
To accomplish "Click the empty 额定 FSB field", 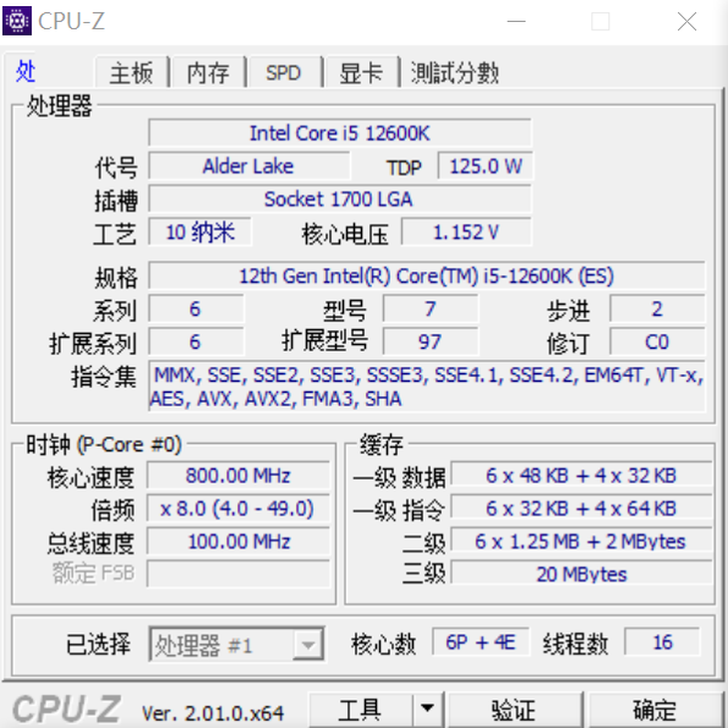I will (x=238, y=574).
